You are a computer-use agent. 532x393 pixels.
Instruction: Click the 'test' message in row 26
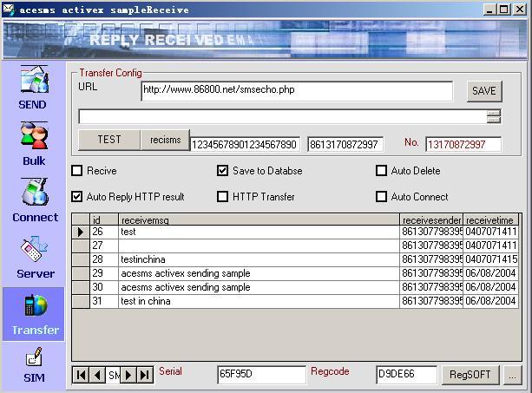[x=259, y=232]
